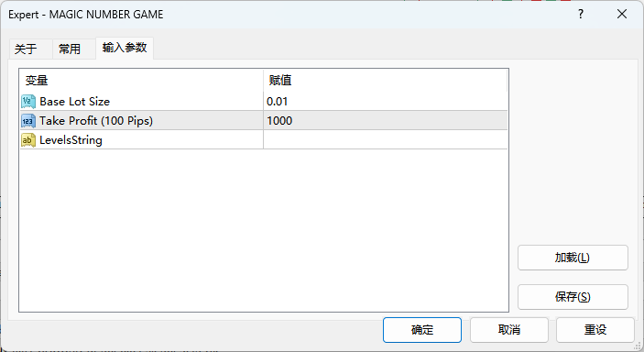Click the 加载(L) load button
The image size is (644, 352).
click(573, 258)
